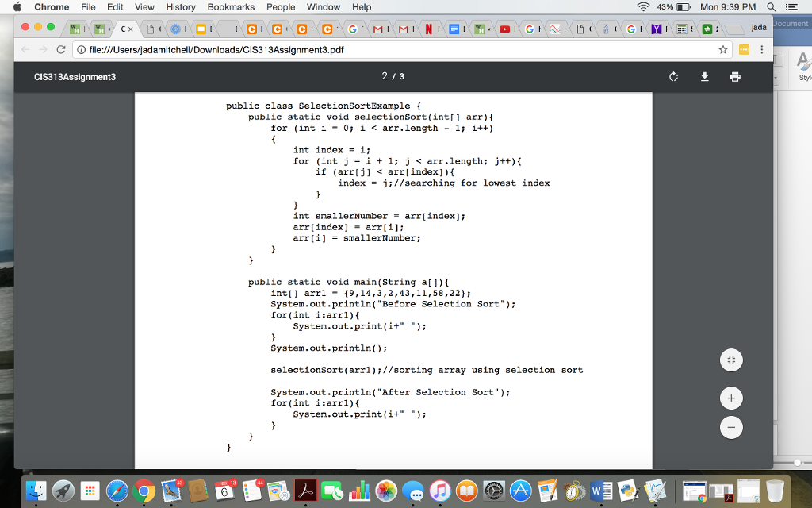812x508 pixels.
Task: Expand the jada profile menu
Action: point(759,26)
